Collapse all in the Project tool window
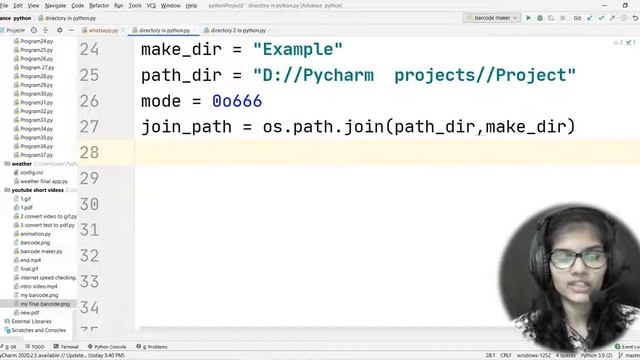This screenshot has height=360, width=640. 45,30
